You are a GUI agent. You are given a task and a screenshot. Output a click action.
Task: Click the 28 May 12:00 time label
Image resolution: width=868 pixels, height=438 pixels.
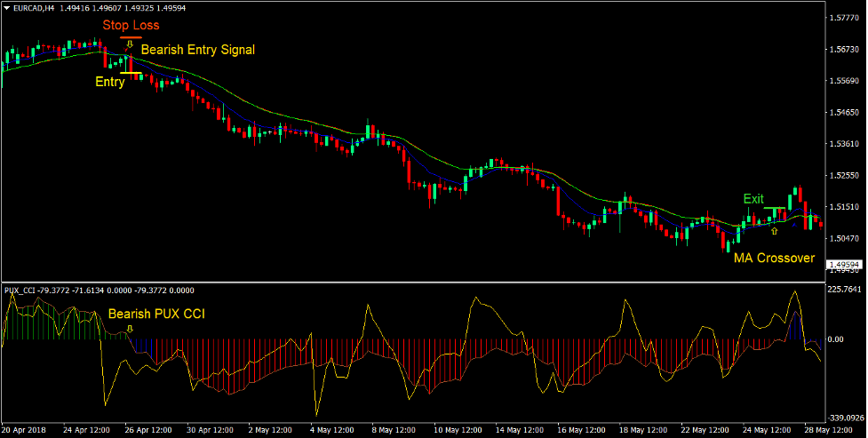pos(829,430)
